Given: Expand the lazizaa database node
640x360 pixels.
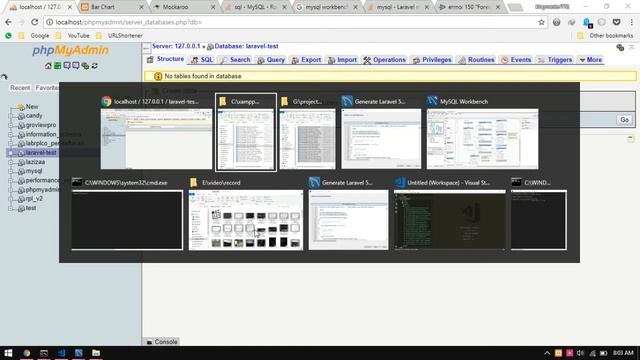Looking at the screenshot, I should [x=11, y=162].
